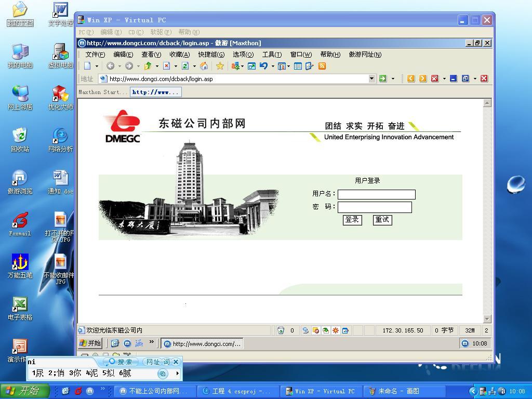Click the blue undo arrow icon

(x=263, y=66)
